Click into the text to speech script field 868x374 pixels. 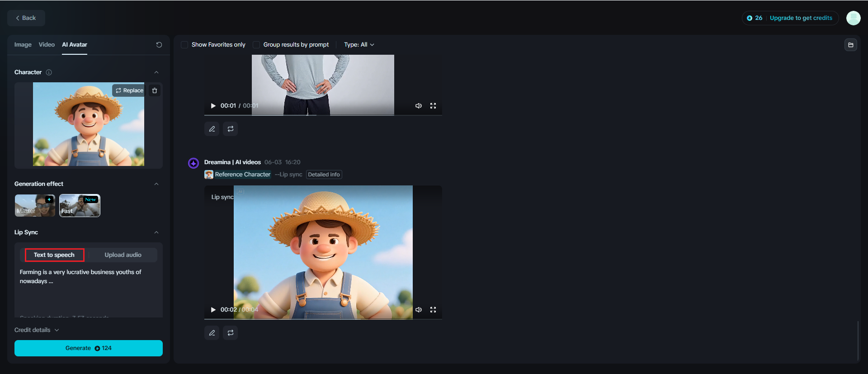click(x=89, y=289)
